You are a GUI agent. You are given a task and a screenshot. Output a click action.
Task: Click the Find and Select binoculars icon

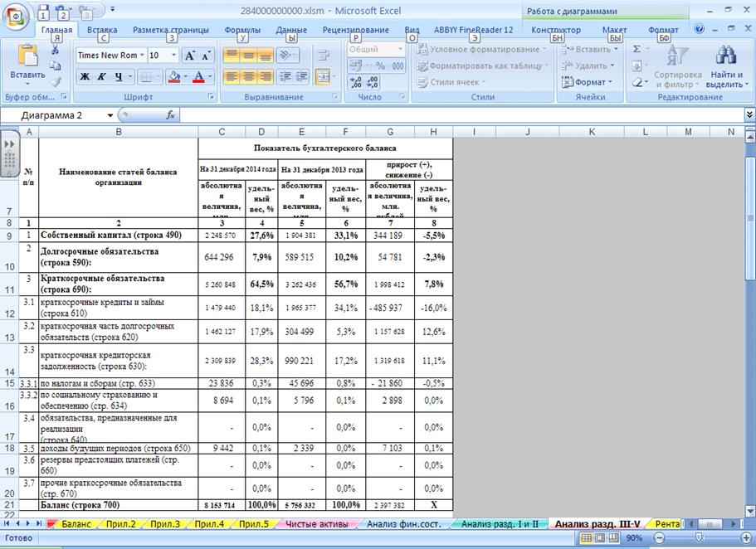[726, 56]
